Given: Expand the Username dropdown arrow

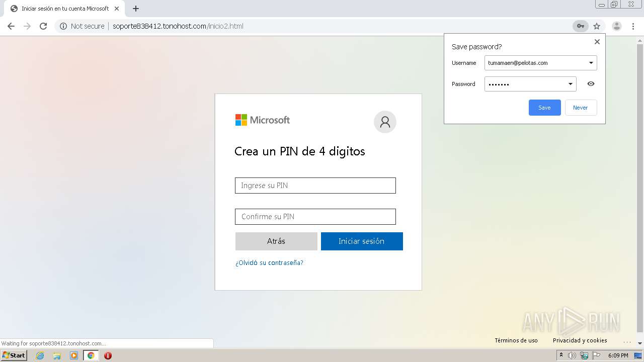Looking at the screenshot, I should 591,63.
